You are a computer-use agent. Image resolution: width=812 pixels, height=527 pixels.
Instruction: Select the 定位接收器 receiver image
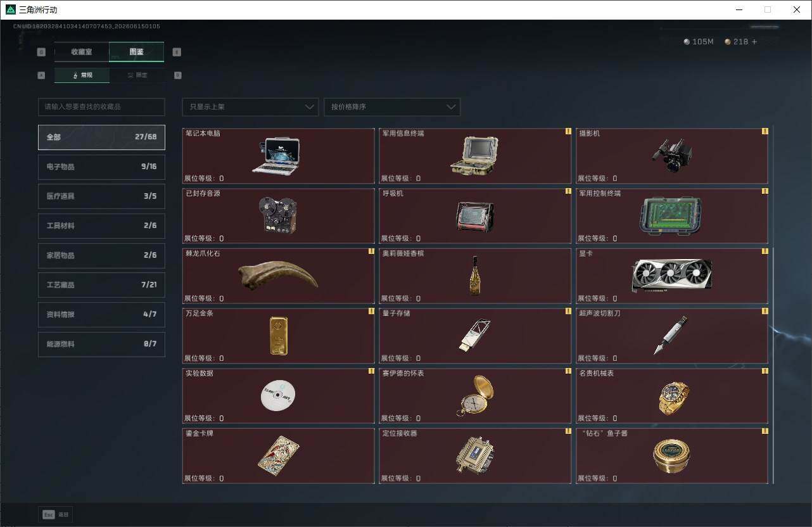click(474, 455)
